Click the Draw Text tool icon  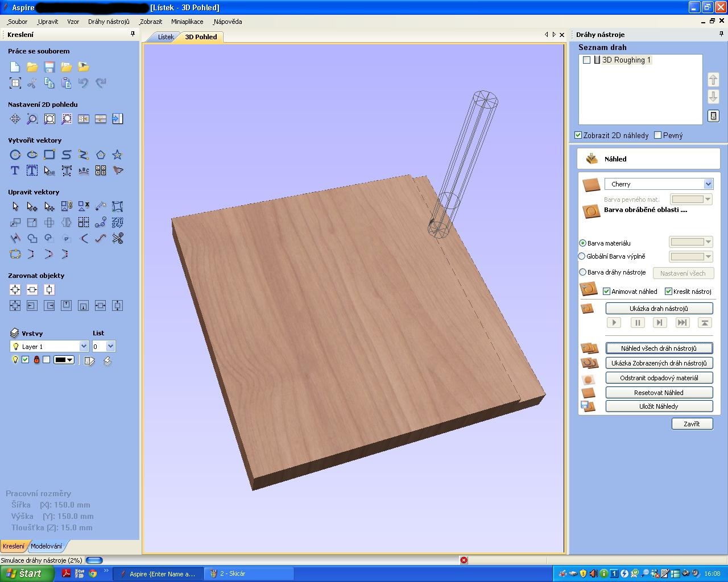click(15, 171)
